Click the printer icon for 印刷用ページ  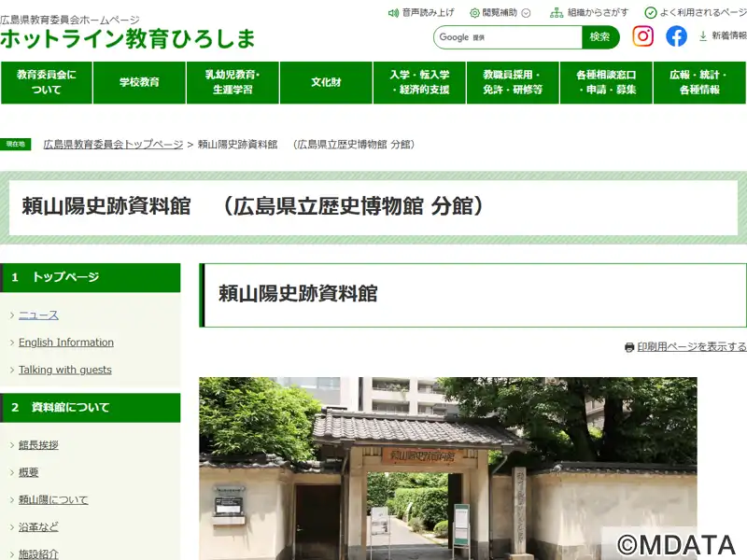(629, 347)
